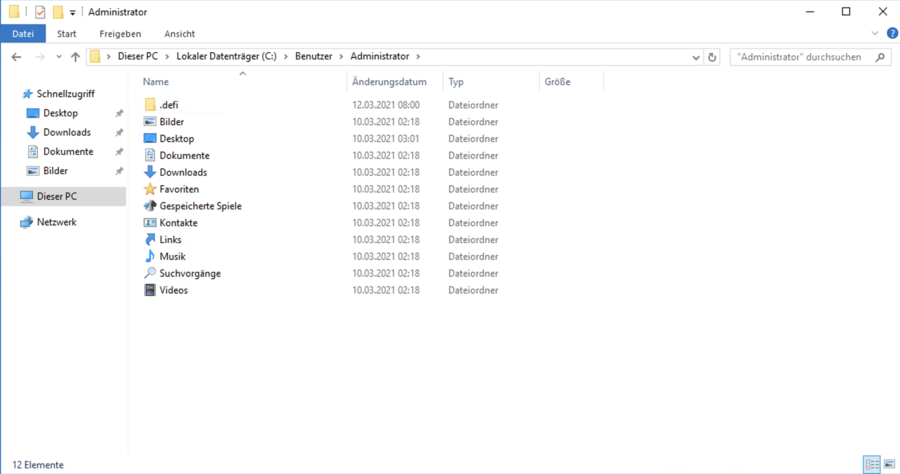This screenshot has height=474, width=900.
Task: Open Quick Access Toolbar customize dropdown
Action: pyautogui.click(x=73, y=12)
